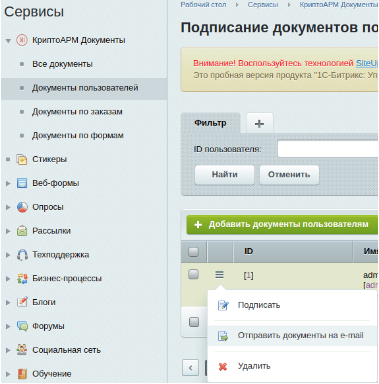This screenshot has width=379, height=384.
Task: Click the send icon next to Отправить документы
Action: pyautogui.click(x=223, y=336)
